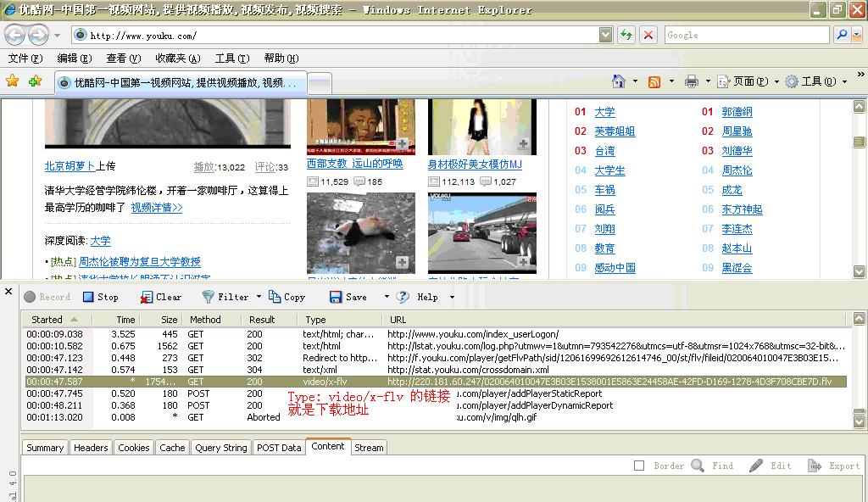
Task: Open the 工具(T) menu in menu bar
Action: 232,59
